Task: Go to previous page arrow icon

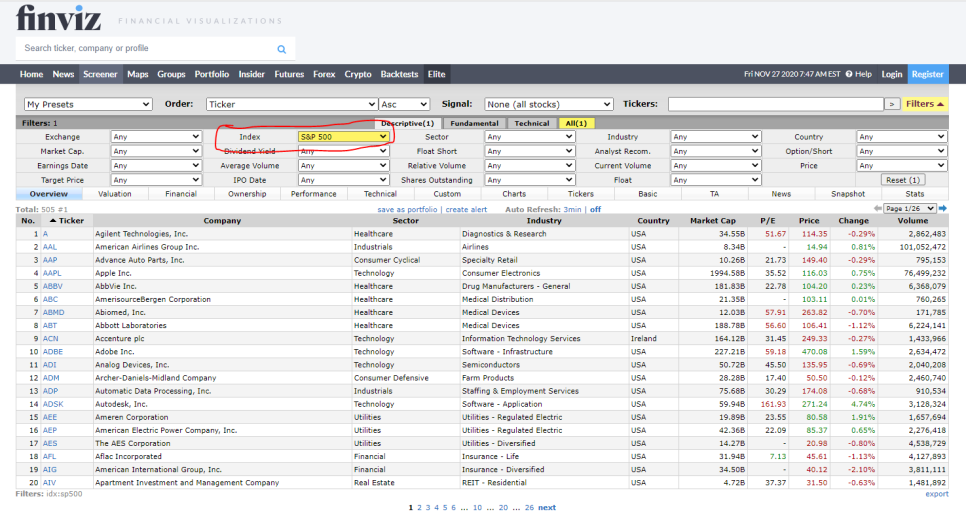Action: pos(878,208)
